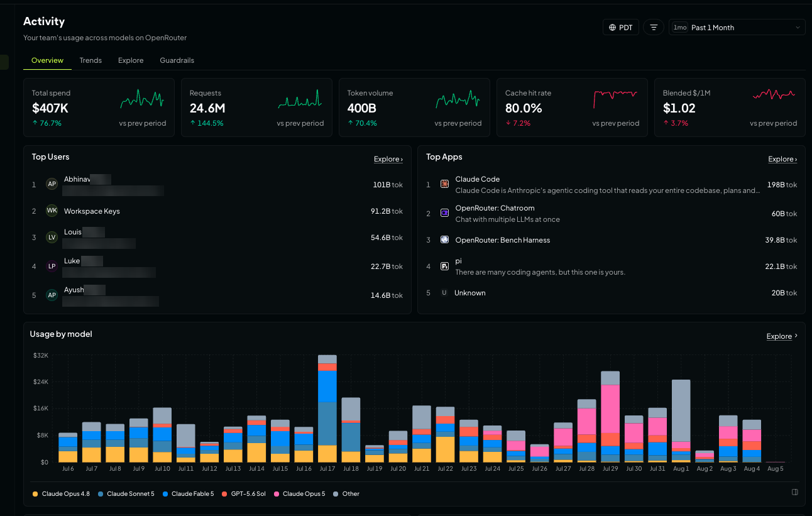Click the Cache hit rate sparkline

point(615,99)
